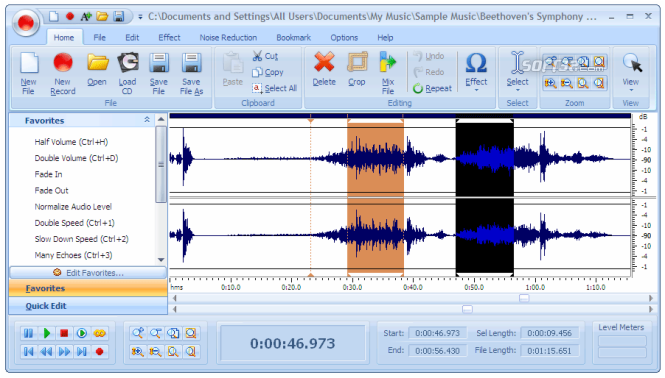
Task: Click Cut in the Clipboard group
Action: click(265, 56)
